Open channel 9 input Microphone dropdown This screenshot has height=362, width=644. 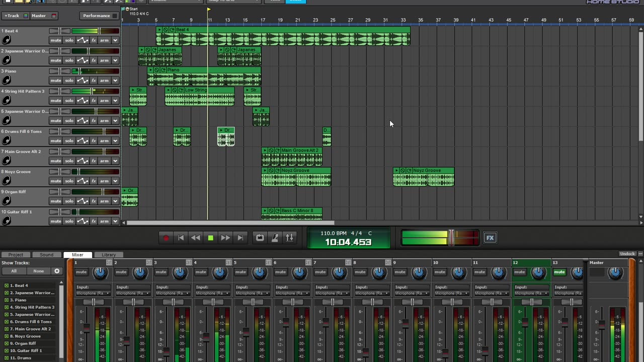click(412, 293)
